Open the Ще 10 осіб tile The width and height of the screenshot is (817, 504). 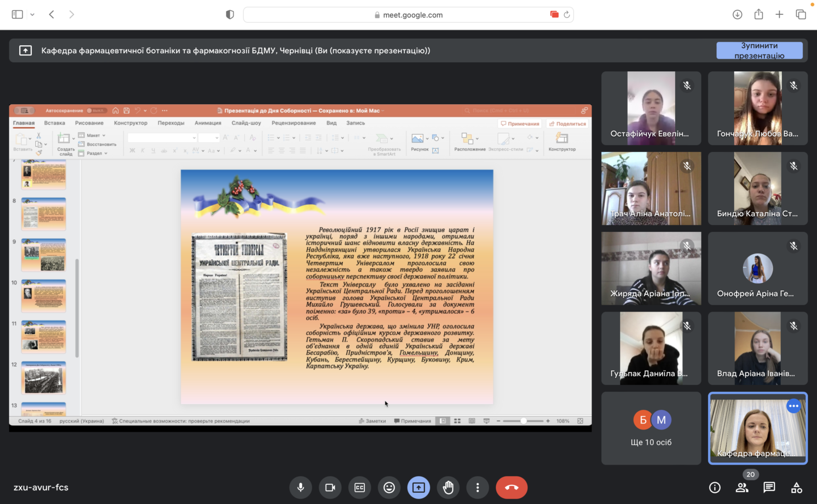651,429
